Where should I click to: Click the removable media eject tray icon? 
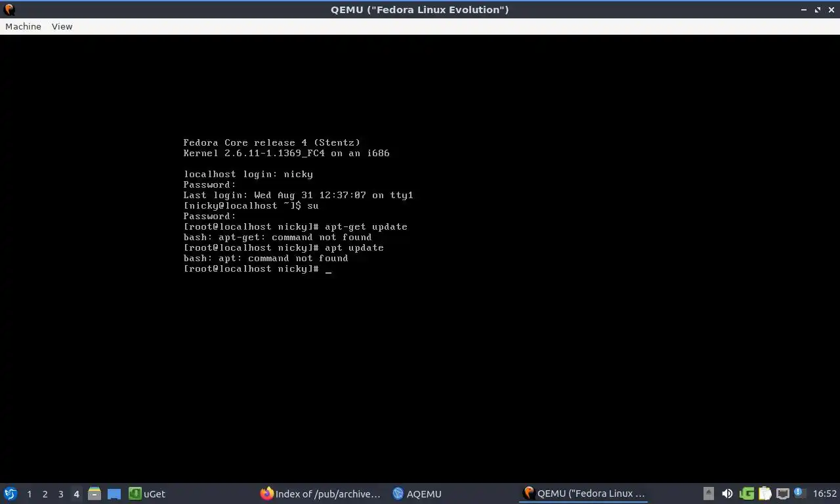point(708,493)
